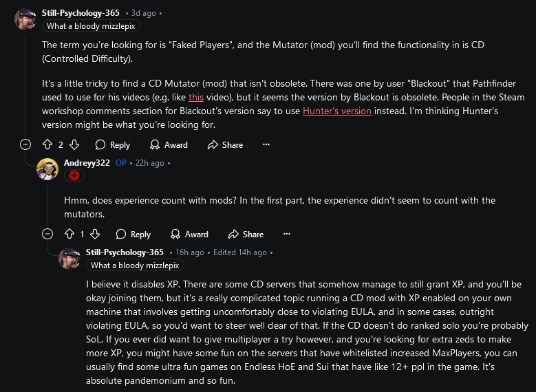The height and width of the screenshot is (392, 536).
Task: Give an Award to the top comment
Action: [x=169, y=145]
